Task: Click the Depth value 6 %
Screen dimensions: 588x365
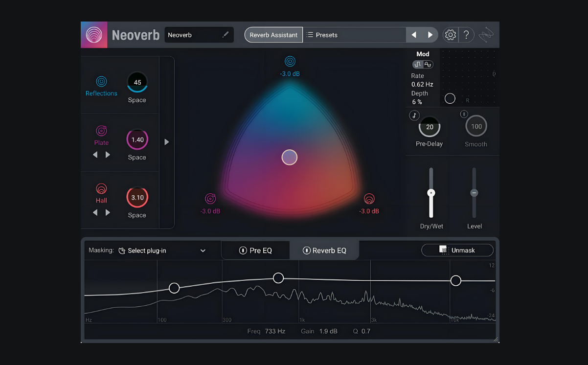Action: point(417,102)
